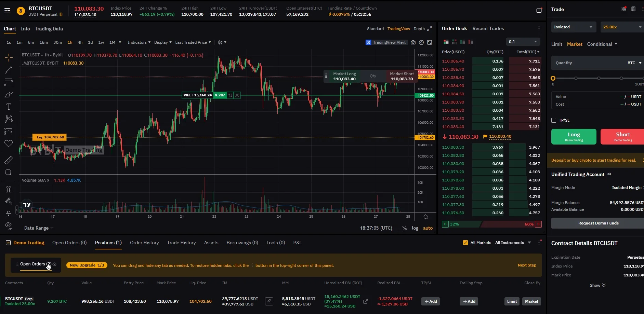Toggle percent scale on the chart

tap(405, 228)
